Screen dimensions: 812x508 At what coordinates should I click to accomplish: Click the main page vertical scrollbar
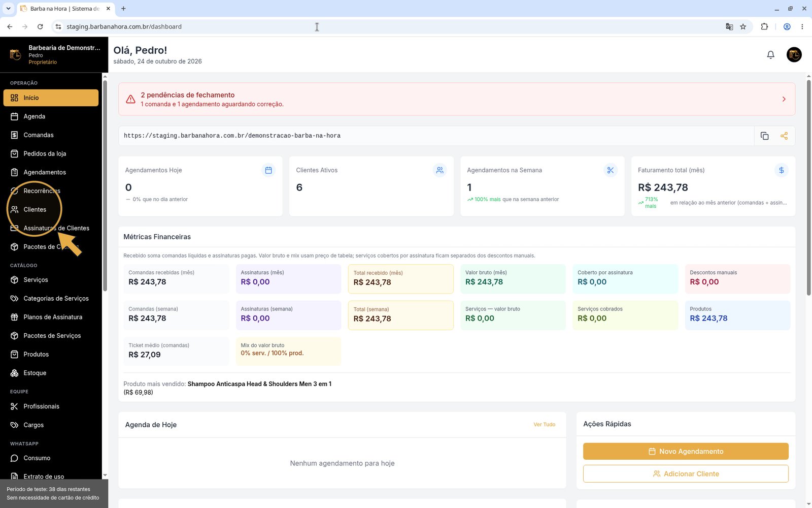808,187
